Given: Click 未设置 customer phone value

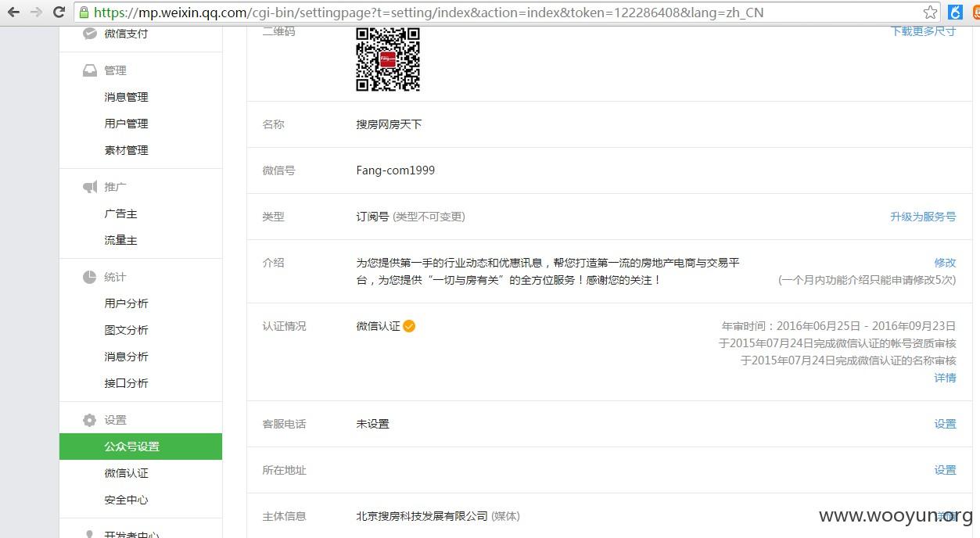Looking at the screenshot, I should pos(372,424).
